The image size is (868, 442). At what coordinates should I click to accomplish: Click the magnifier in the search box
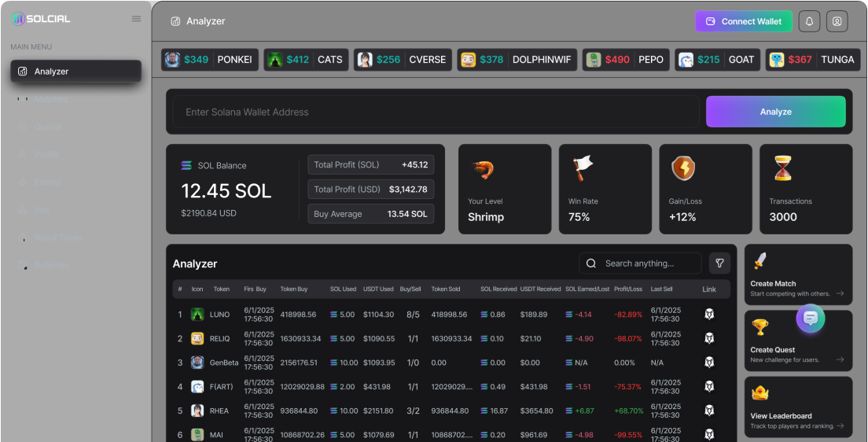(x=591, y=263)
